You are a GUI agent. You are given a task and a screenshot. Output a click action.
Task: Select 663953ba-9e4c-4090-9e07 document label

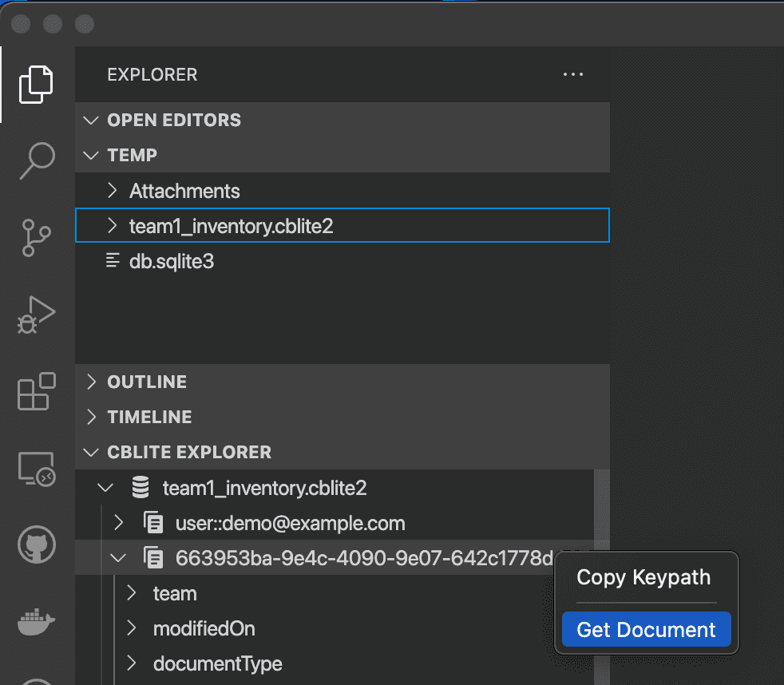[365, 558]
